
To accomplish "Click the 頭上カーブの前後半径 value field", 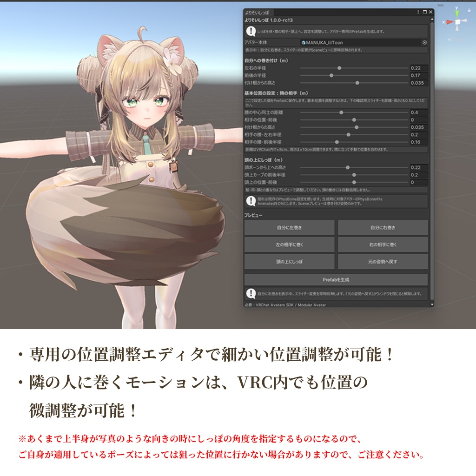I will [419, 175].
